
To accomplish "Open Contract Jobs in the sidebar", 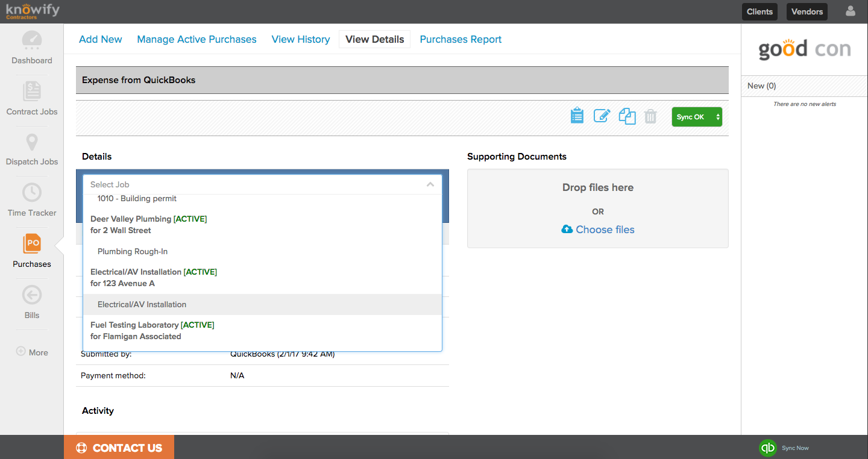I will click(x=32, y=92).
